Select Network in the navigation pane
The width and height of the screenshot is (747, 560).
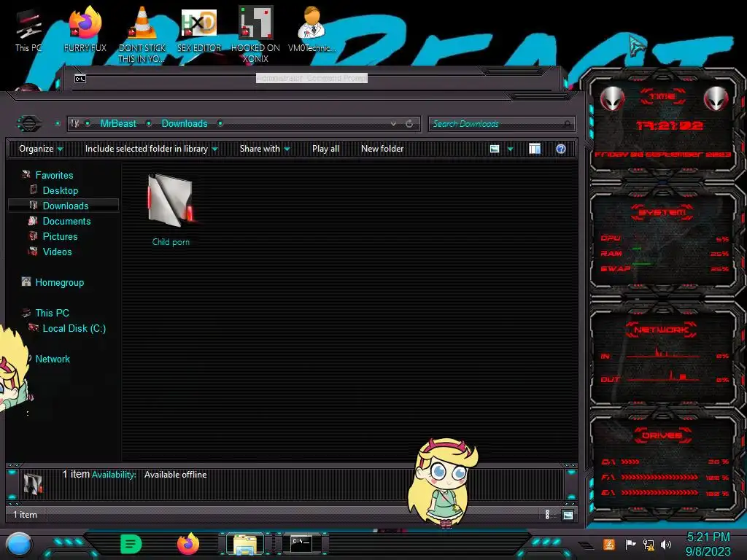pos(53,359)
